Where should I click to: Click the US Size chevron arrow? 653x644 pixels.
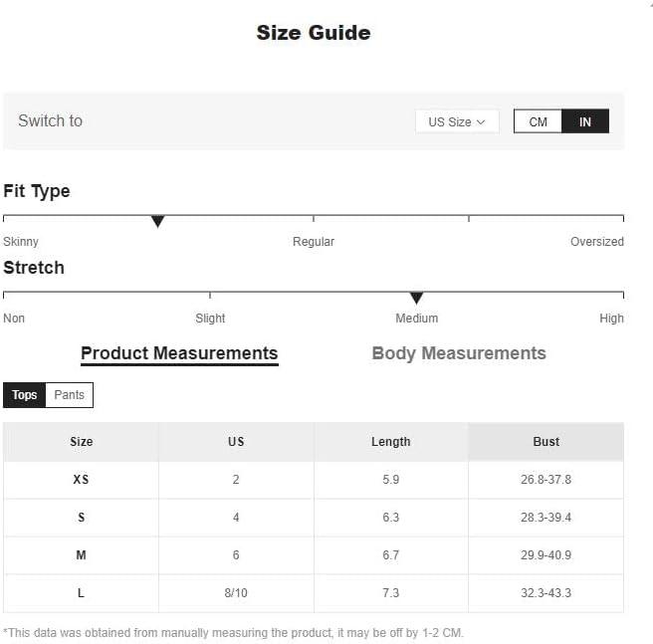[x=481, y=122]
